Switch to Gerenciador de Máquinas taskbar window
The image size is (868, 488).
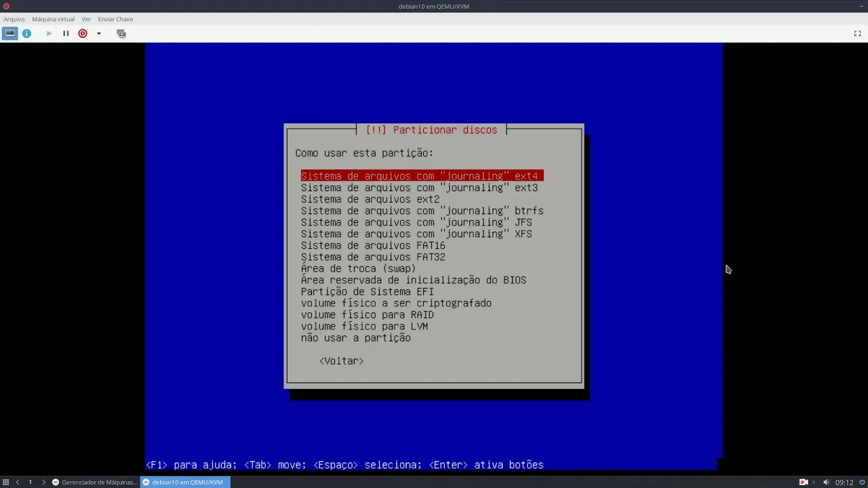click(94, 482)
